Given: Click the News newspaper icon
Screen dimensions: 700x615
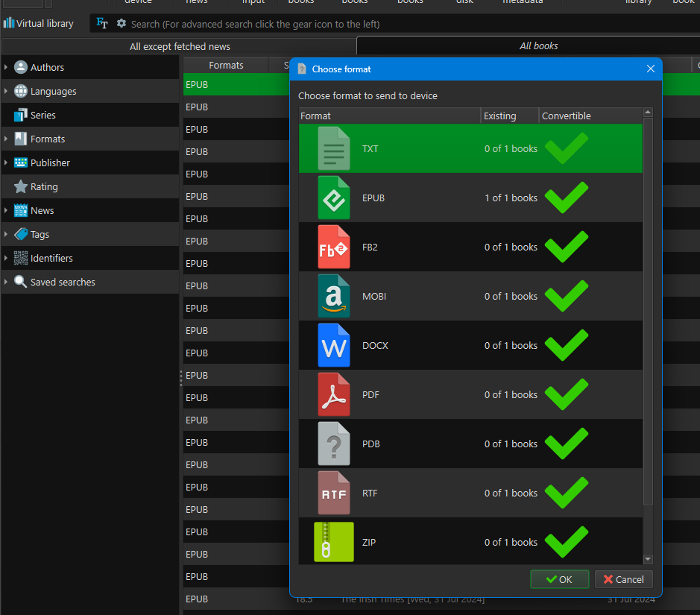Looking at the screenshot, I should 21,210.
